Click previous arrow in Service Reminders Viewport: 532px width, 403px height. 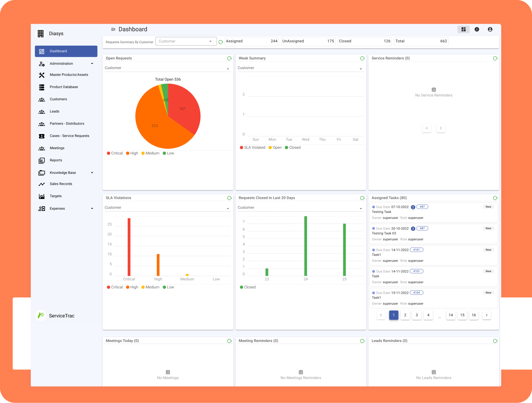click(427, 128)
